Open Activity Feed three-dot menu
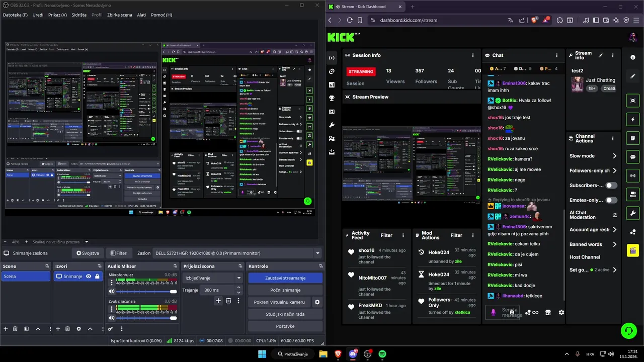The height and width of the screenshot is (362, 644). [403, 235]
